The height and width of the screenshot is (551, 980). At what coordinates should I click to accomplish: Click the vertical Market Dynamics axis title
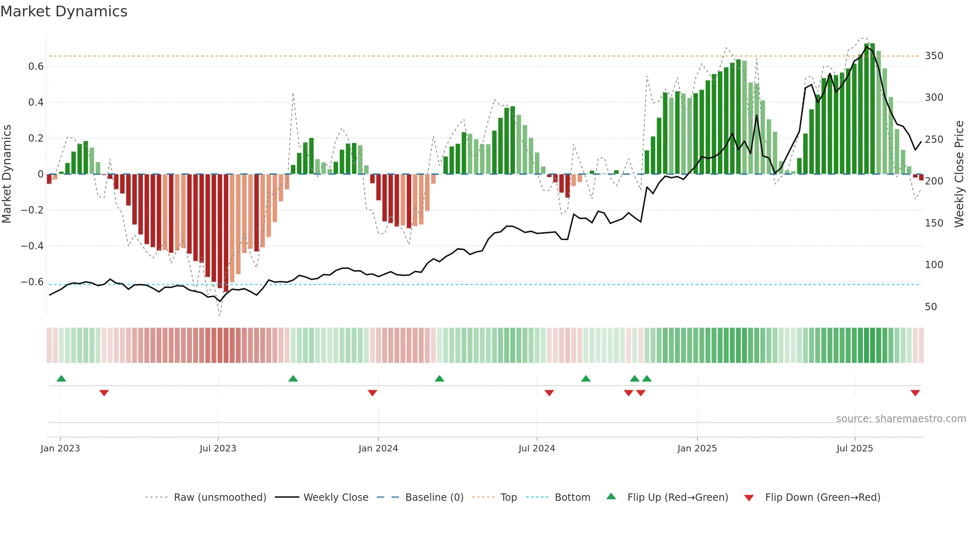[x=7, y=174]
